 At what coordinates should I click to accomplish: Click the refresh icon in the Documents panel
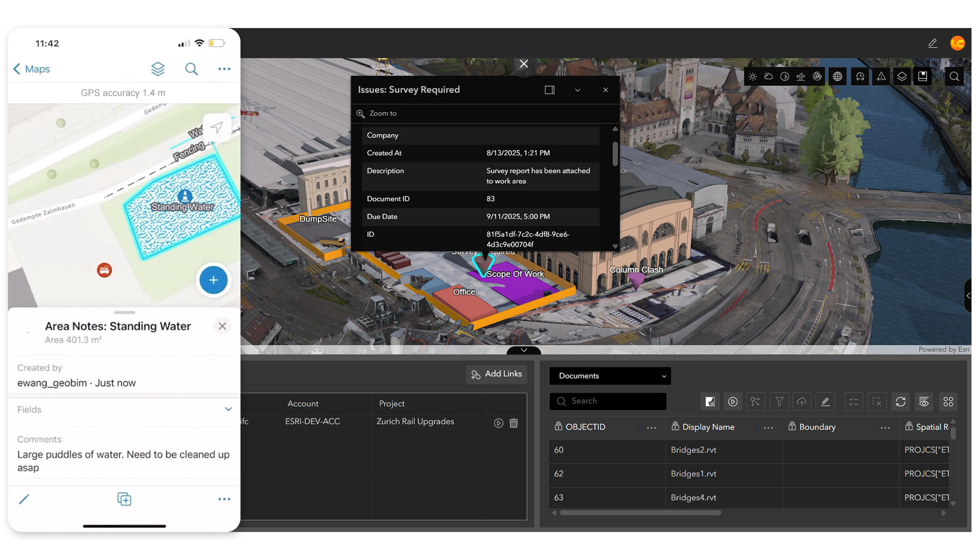[901, 401]
